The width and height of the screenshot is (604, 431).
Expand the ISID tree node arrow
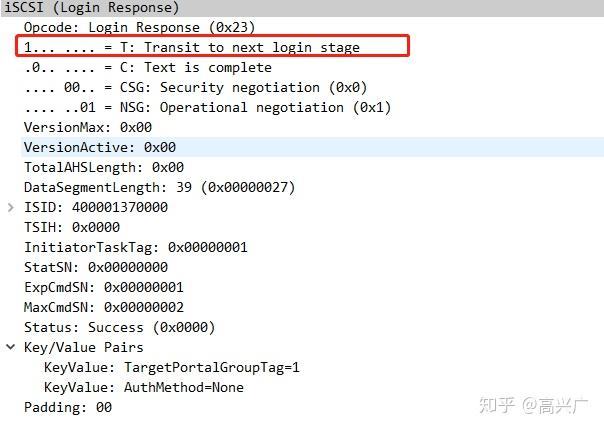click(x=11, y=207)
